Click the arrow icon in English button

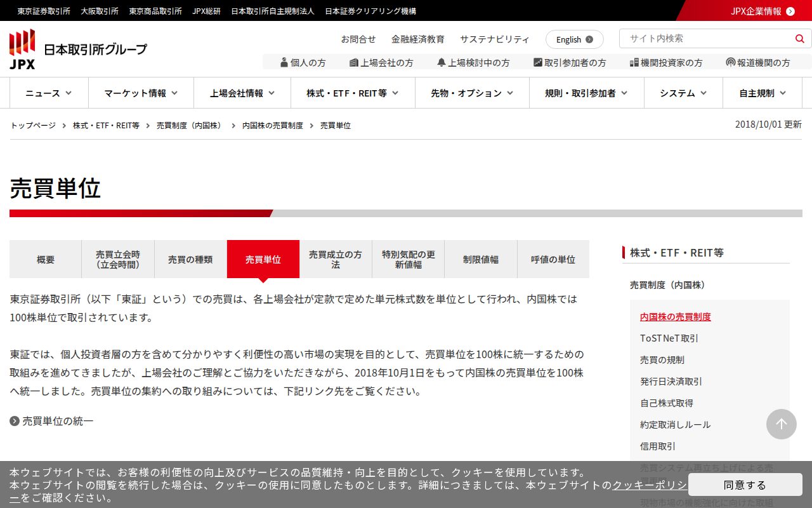pos(589,39)
